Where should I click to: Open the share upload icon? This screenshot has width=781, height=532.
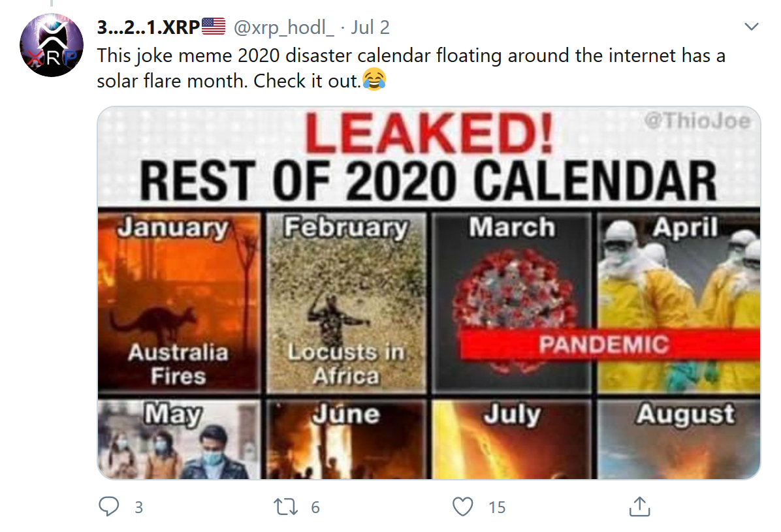639,506
